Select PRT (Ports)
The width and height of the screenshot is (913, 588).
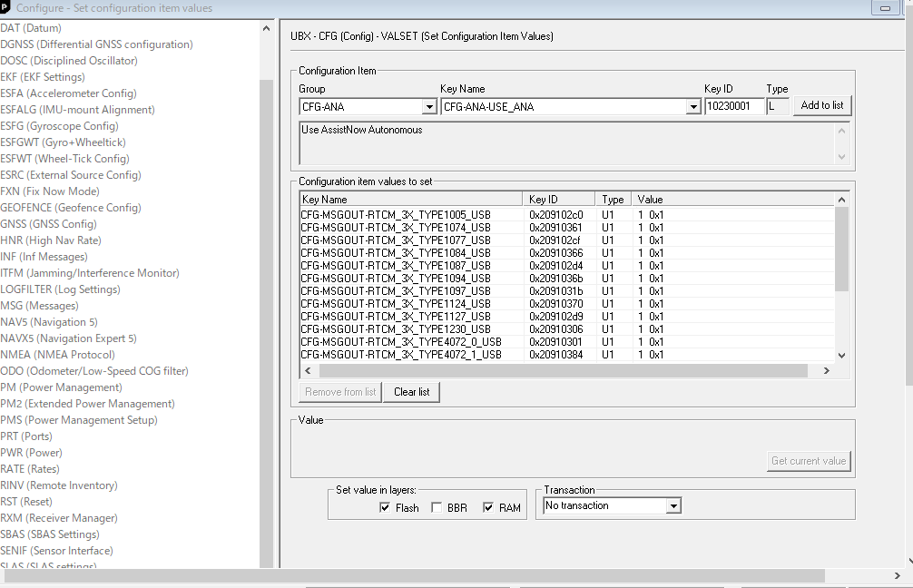(x=26, y=436)
